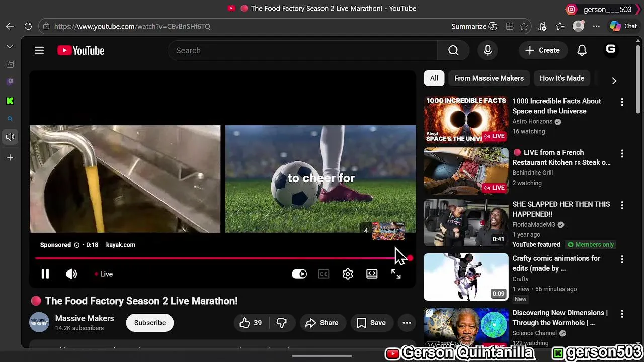This screenshot has height=362, width=644.
Task: Open options for Crafty comic animations video
Action: click(x=622, y=259)
